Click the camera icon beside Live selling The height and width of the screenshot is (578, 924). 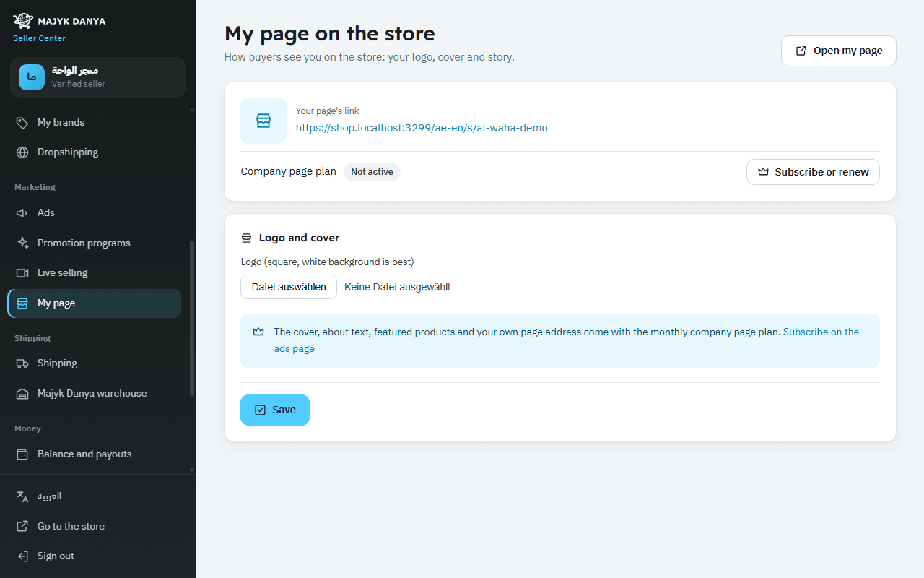(x=22, y=273)
